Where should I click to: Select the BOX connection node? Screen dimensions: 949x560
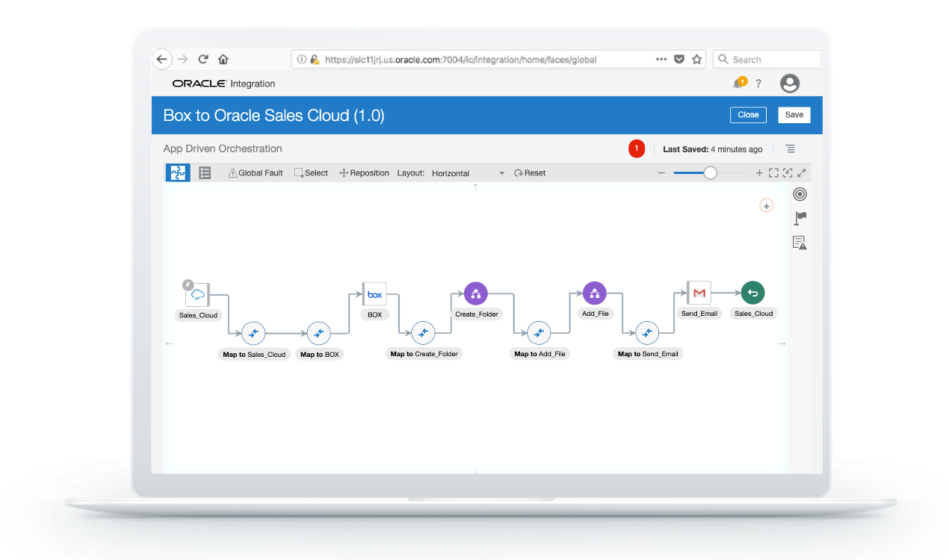pyautogui.click(x=374, y=294)
